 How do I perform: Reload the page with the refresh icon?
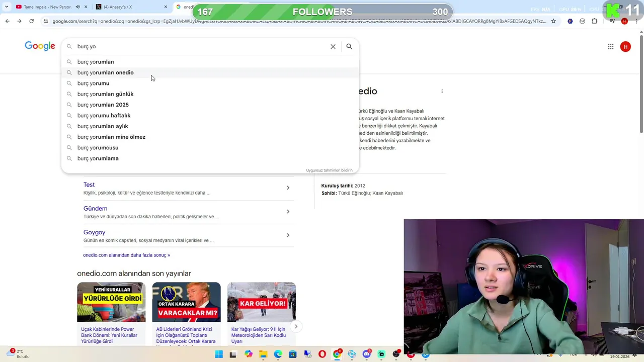(31, 21)
